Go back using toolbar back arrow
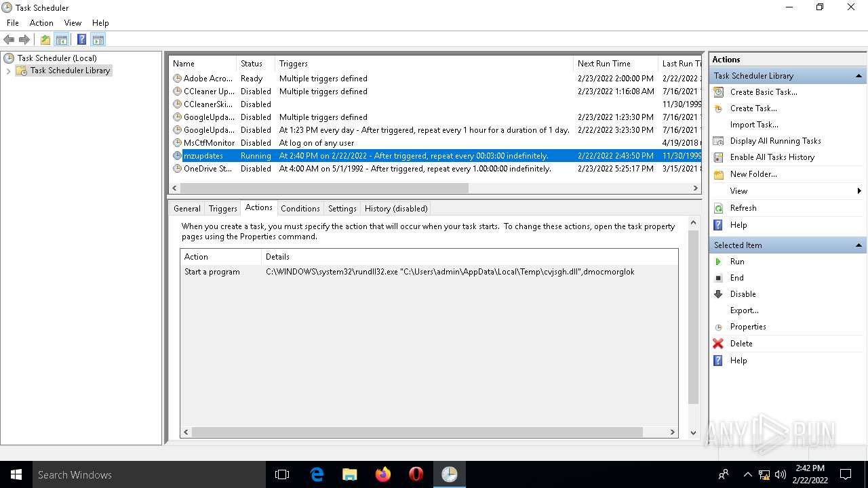Image resolution: width=868 pixels, height=488 pixels. pyautogui.click(x=9, y=40)
